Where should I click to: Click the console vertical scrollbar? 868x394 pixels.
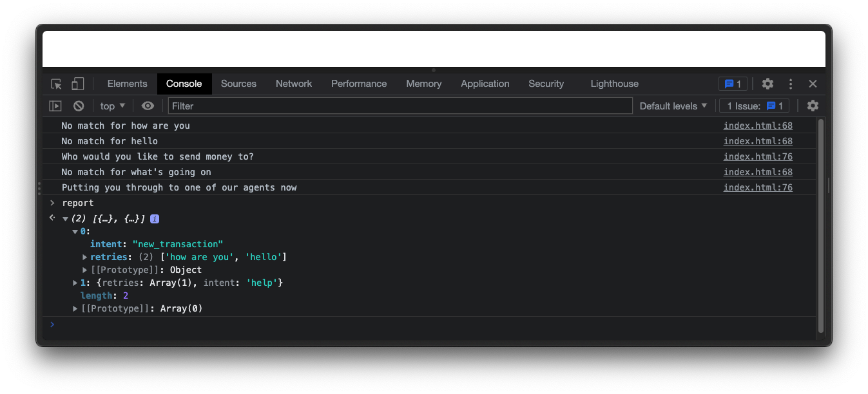click(821, 225)
